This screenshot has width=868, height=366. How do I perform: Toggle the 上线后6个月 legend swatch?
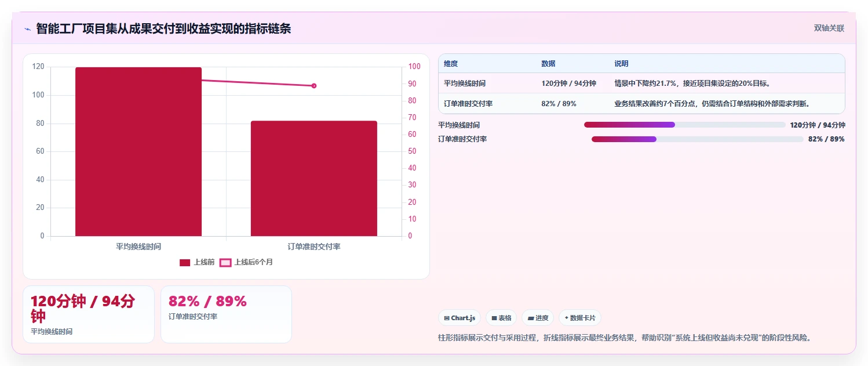click(x=225, y=263)
